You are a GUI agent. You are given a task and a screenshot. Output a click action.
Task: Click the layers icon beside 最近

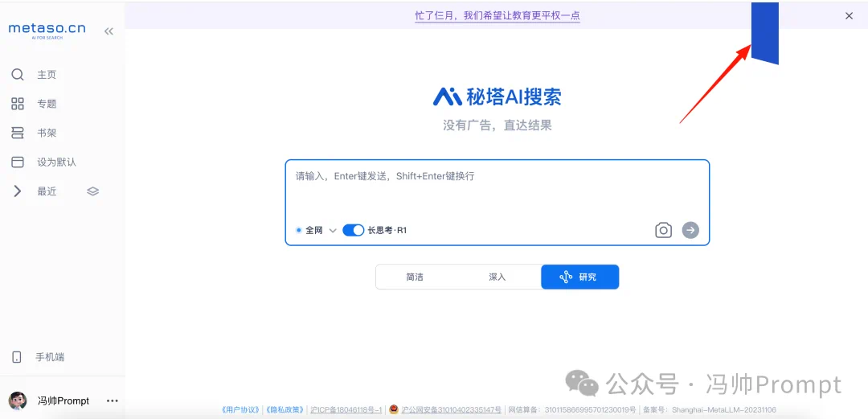tap(93, 191)
